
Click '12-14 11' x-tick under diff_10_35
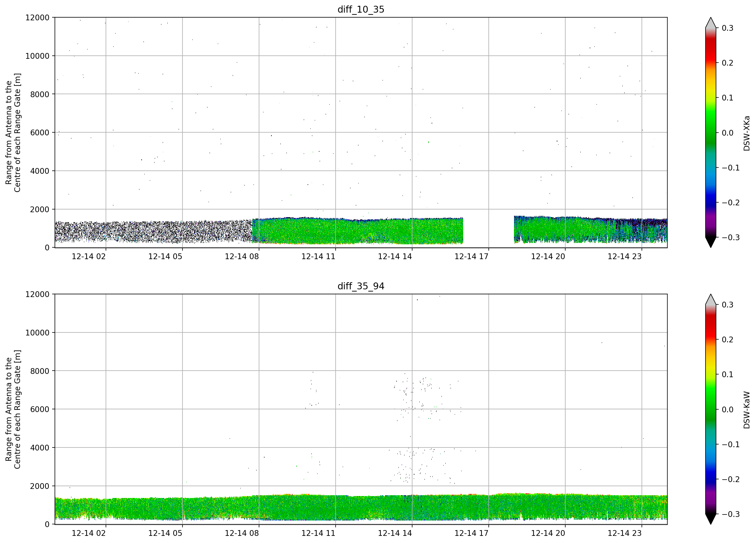(318, 256)
